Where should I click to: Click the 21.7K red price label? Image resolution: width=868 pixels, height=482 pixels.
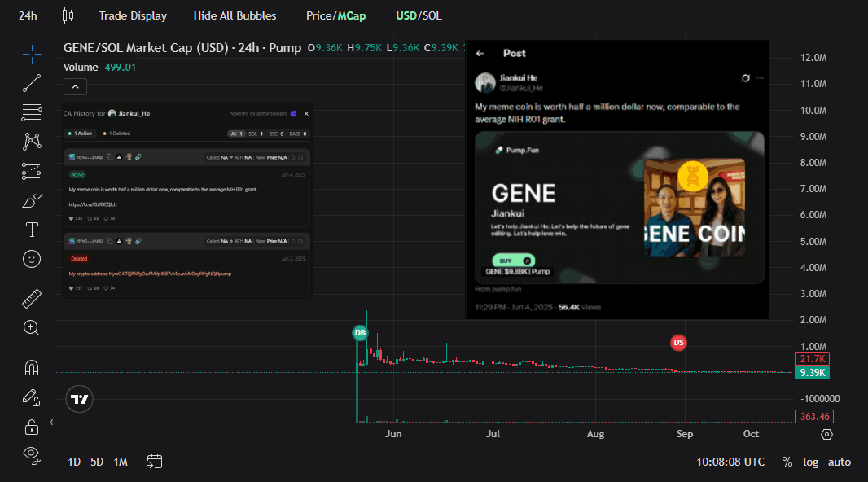tap(812, 358)
